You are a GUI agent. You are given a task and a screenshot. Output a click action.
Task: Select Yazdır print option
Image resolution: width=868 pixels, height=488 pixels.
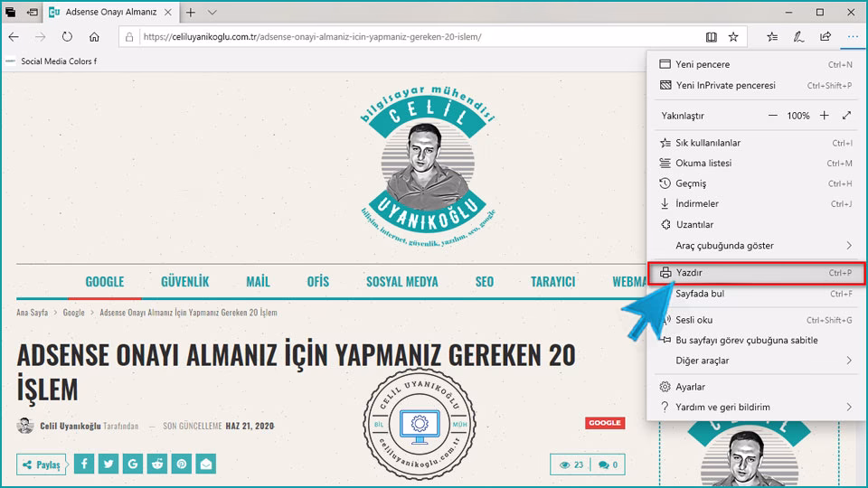(x=756, y=273)
